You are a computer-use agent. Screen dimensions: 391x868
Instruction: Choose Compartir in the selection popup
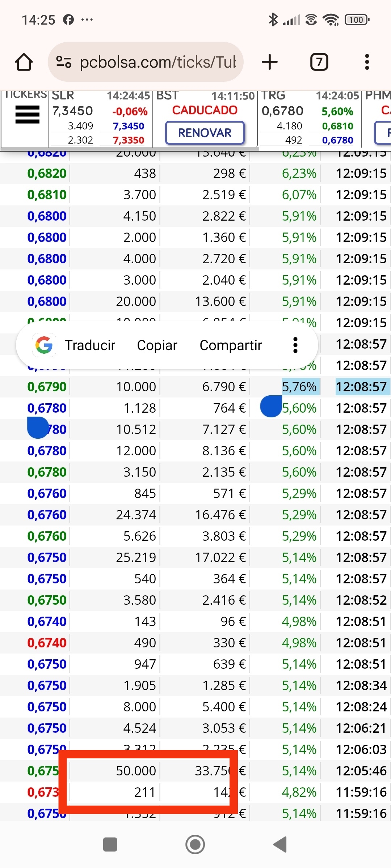(x=231, y=345)
